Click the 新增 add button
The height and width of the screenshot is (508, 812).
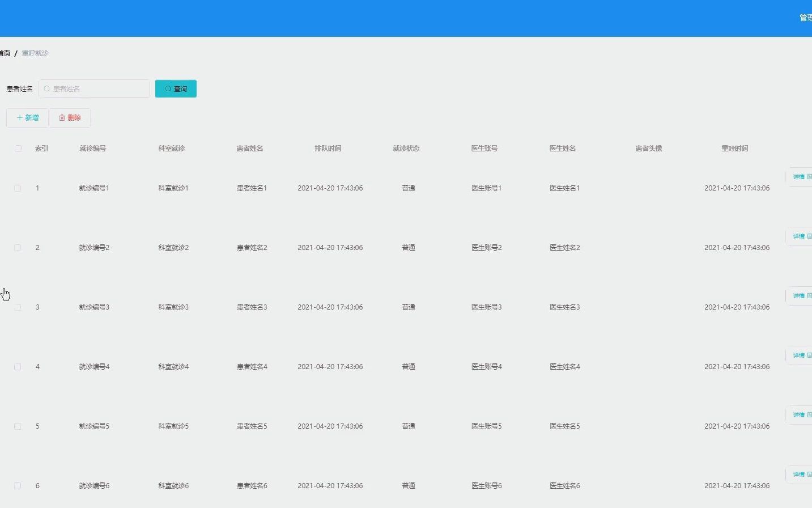[x=27, y=118]
